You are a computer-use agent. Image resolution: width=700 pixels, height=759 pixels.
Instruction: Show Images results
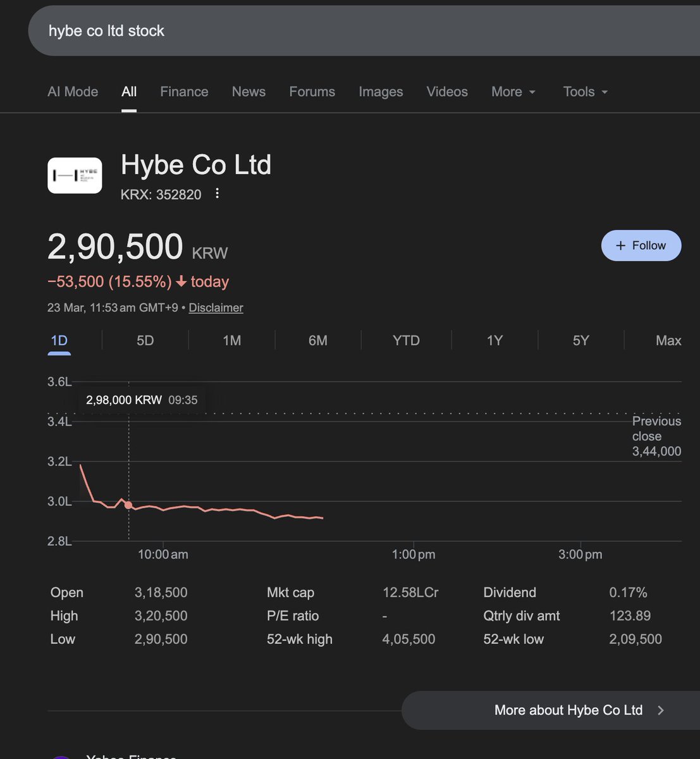pyautogui.click(x=381, y=92)
